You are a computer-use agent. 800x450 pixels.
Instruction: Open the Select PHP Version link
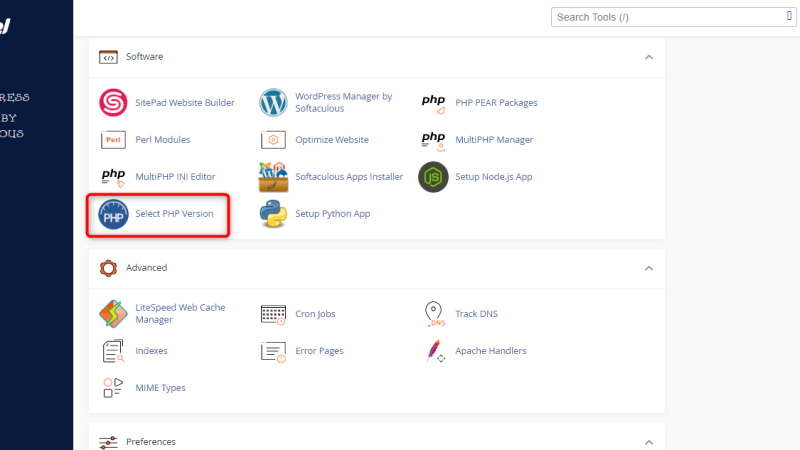pos(174,214)
